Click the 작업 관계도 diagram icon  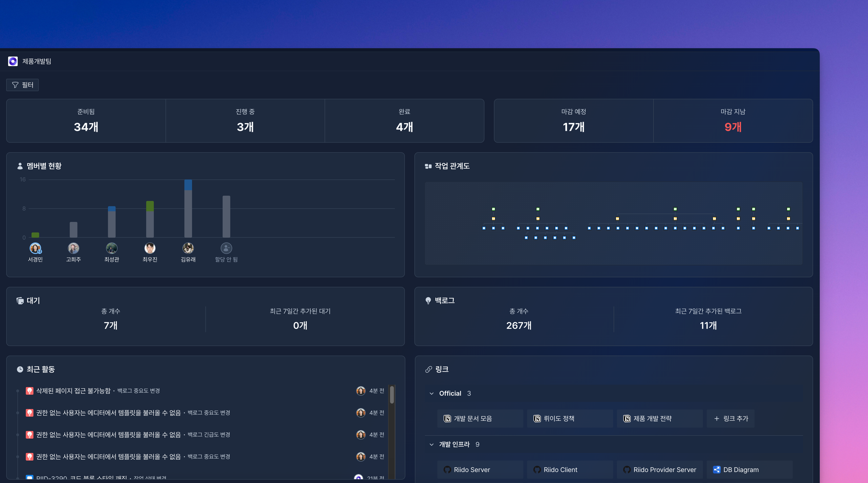(428, 166)
